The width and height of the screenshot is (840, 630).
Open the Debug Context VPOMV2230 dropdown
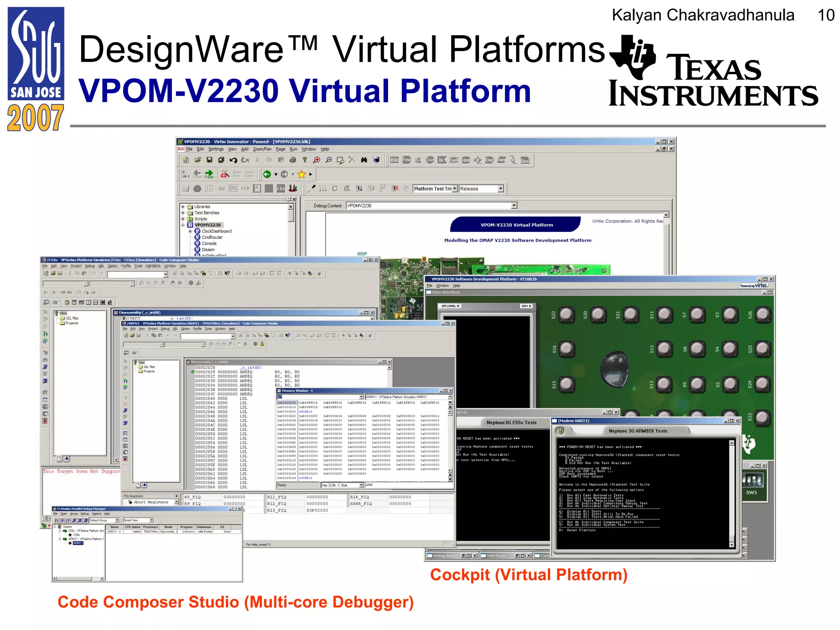coord(514,205)
